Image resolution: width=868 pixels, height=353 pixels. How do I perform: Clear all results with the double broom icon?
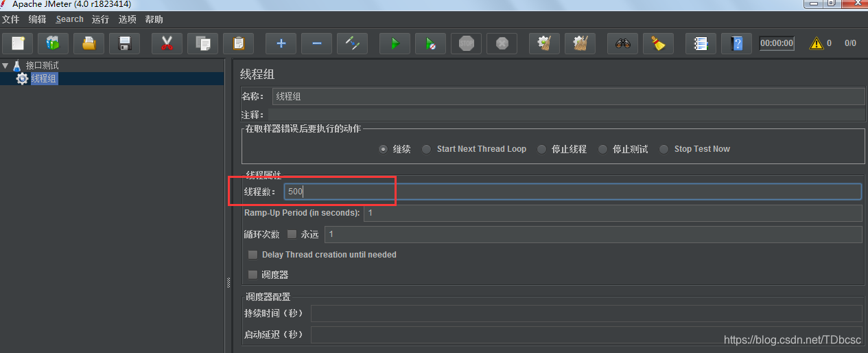tap(580, 43)
